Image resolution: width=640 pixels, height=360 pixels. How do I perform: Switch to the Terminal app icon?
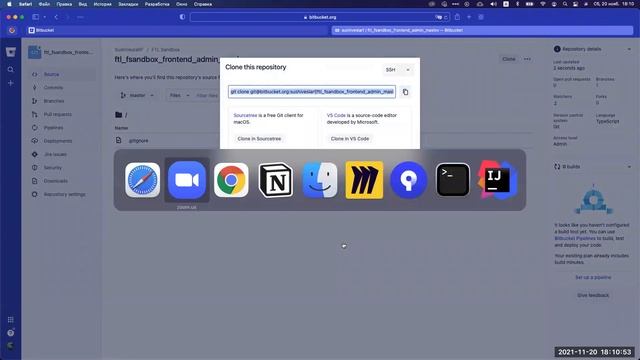tap(453, 180)
